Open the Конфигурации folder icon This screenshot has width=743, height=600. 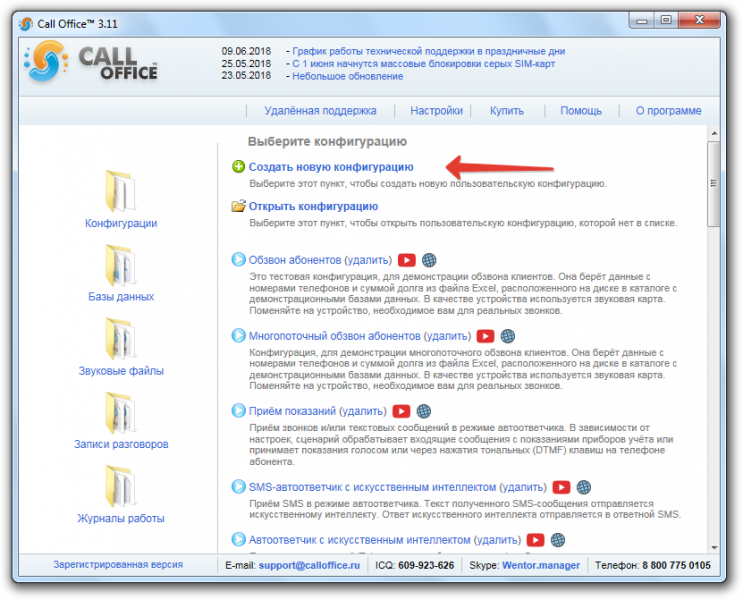[120, 191]
